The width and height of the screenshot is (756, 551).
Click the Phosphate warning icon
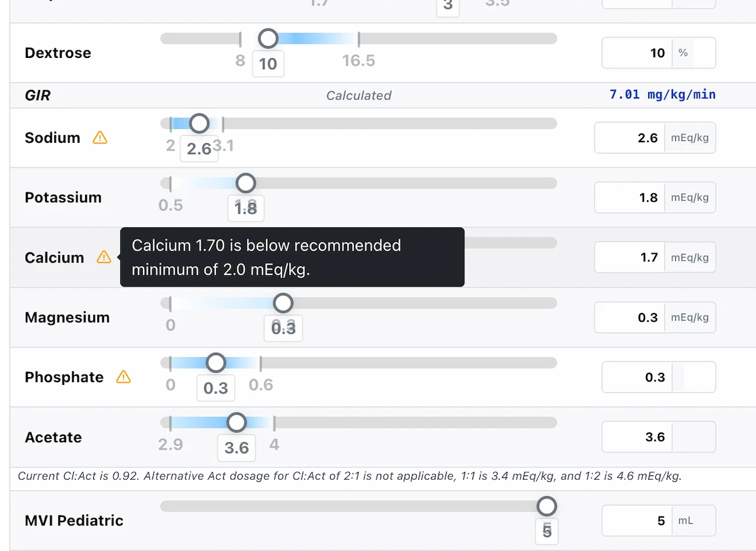point(124,377)
